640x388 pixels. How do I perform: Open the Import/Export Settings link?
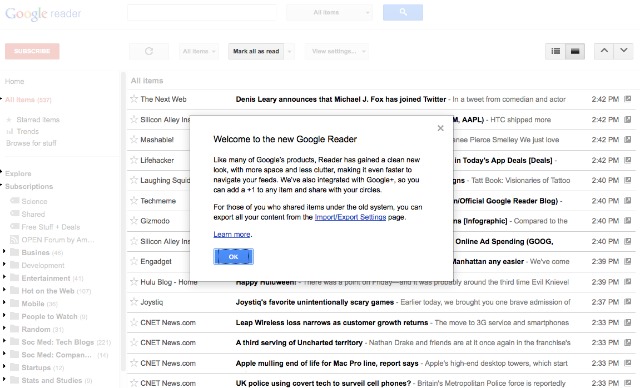click(350, 217)
